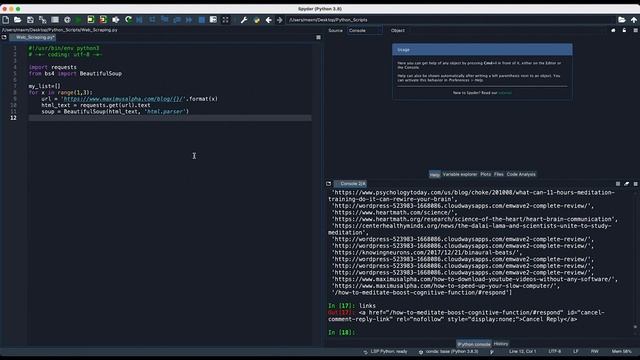Click the Object input field in the Help pane
640x360 pixels.
[506, 30]
